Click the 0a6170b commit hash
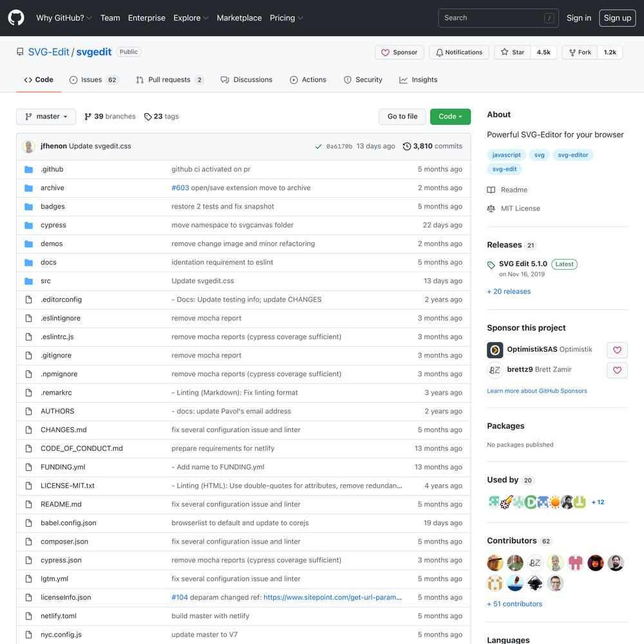This screenshot has height=644, width=644. click(339, 146)
